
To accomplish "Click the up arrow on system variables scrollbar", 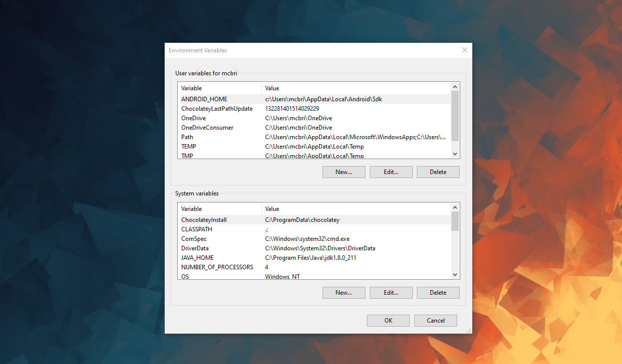I will [x=455, y=207].
